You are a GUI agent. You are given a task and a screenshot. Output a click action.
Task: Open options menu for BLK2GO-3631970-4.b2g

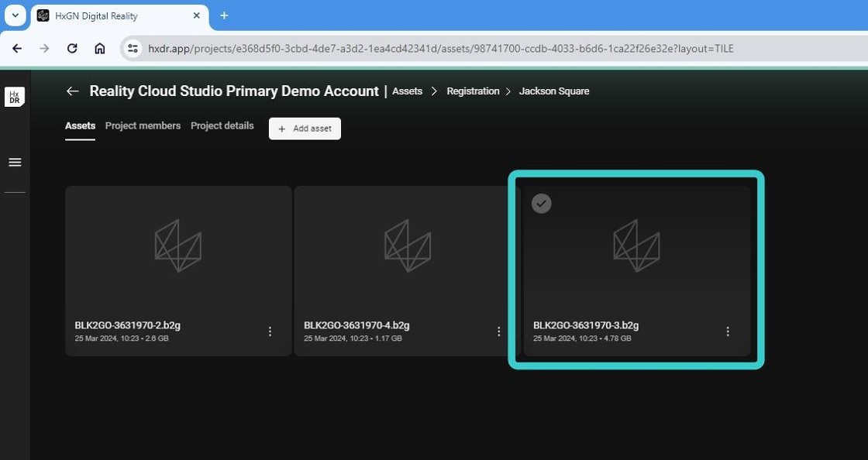tap(499, 331)
